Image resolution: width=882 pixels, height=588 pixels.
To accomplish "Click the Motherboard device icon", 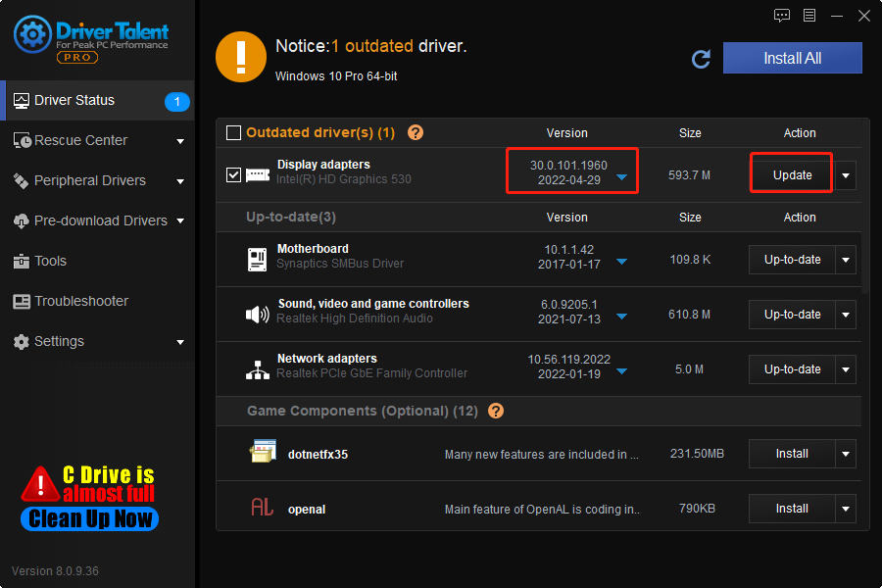I will click(257, 260).
